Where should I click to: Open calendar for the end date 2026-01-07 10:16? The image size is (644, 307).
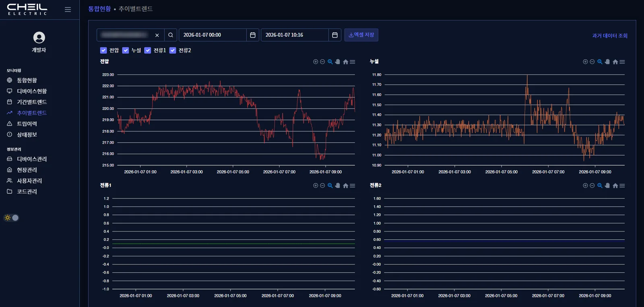pos(335,35)
